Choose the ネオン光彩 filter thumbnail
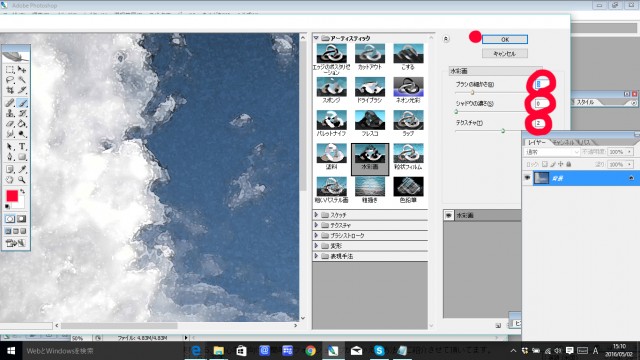Viewport: 640px width, 360px height. click(408, 90)
